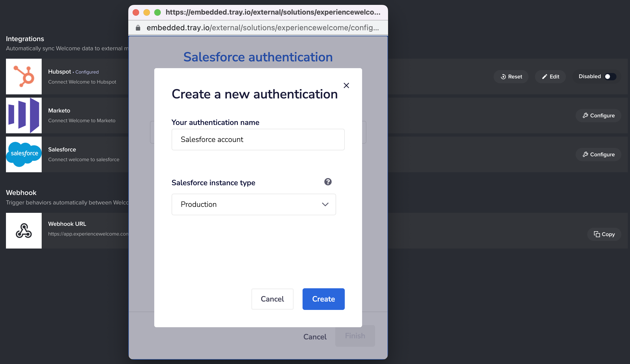The height and width of the screenshot is (364, 630).
Task: Click Cancel beside the Finish button
Action: click(x=315, y=337)
